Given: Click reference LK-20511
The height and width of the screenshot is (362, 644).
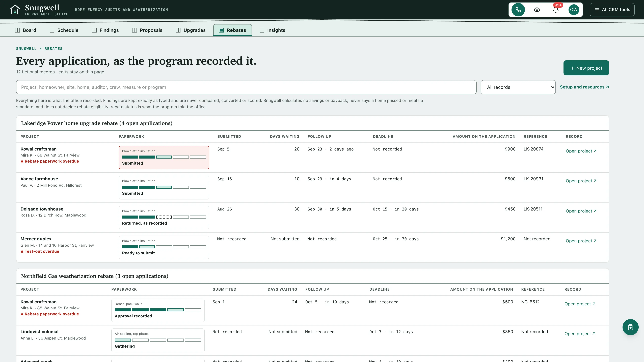Looking at the screenshot, I should pyautogui.click(x=533, y=209).
